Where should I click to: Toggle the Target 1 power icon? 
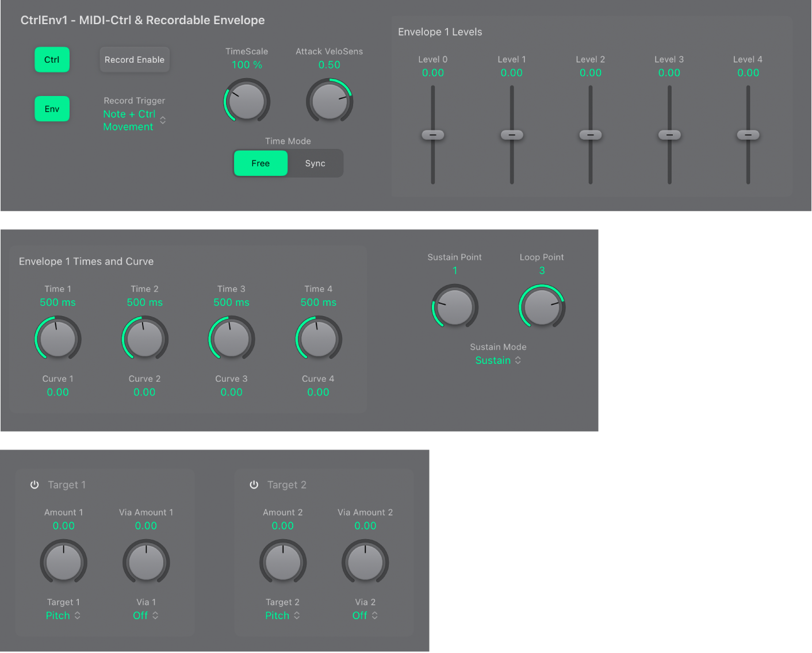(35, 485)
